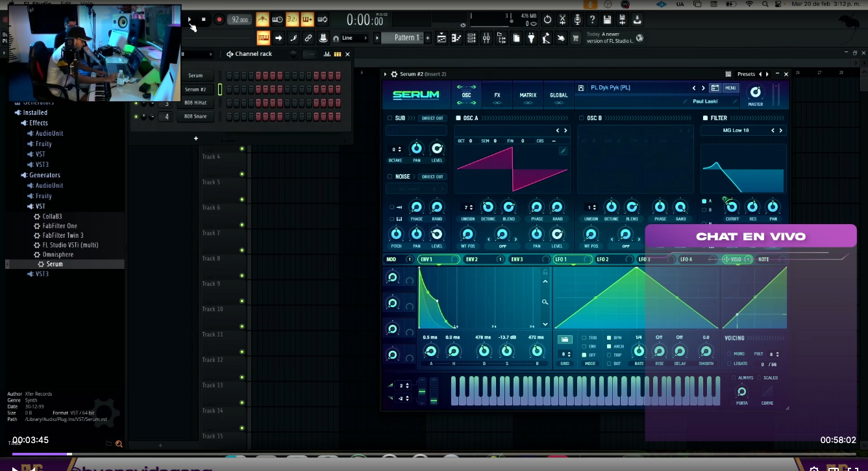868x471 pixels.
Task: Switch to Serum GLOBAL tab
Action: pos(559,95)
